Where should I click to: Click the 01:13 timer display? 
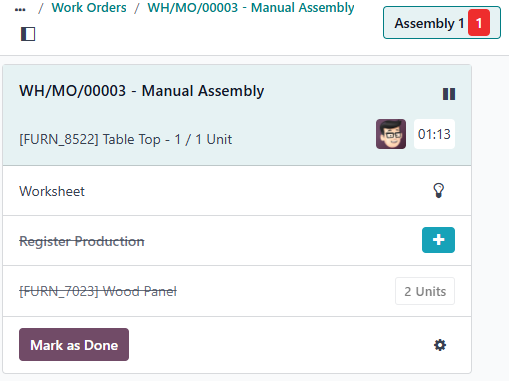tap(434, 134)
